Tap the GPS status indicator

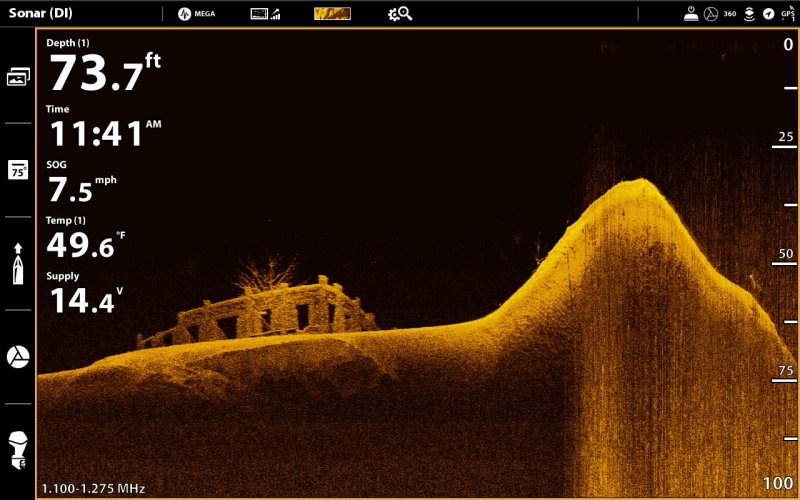tap(787, 14)
